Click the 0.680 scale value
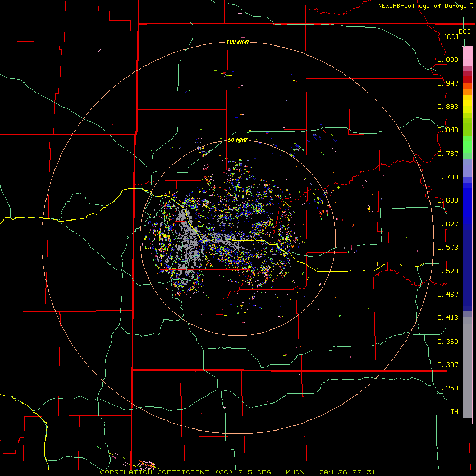Viewport: 476px width, 476px height. click(x=448, y=200)
